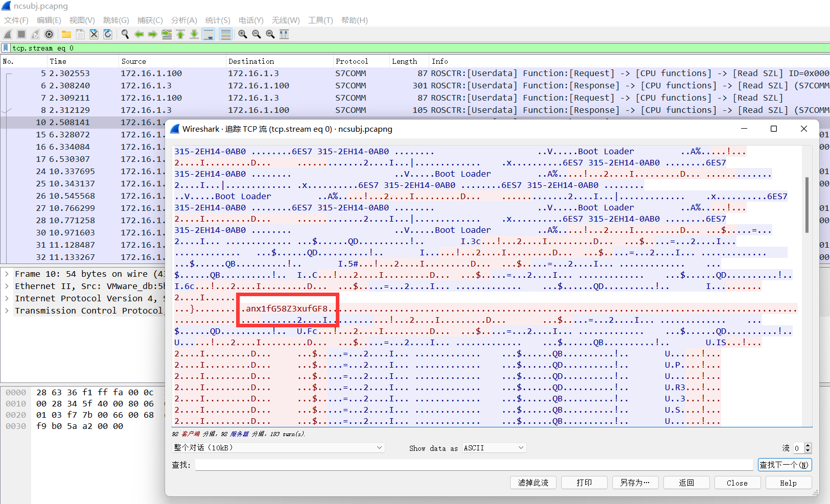
Task: Open 捕获(C) menu
Action: click(x=150, y=20)
